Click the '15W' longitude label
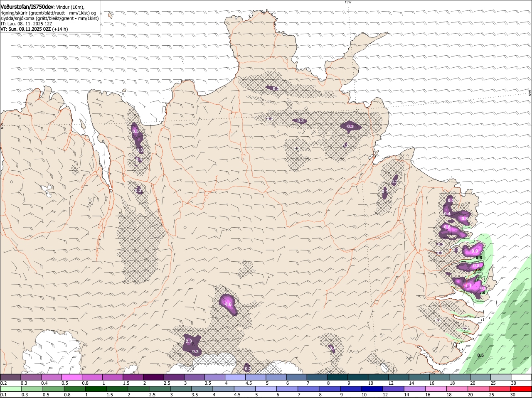This screenshot has height=398, width=532. [x=348, y=2]
